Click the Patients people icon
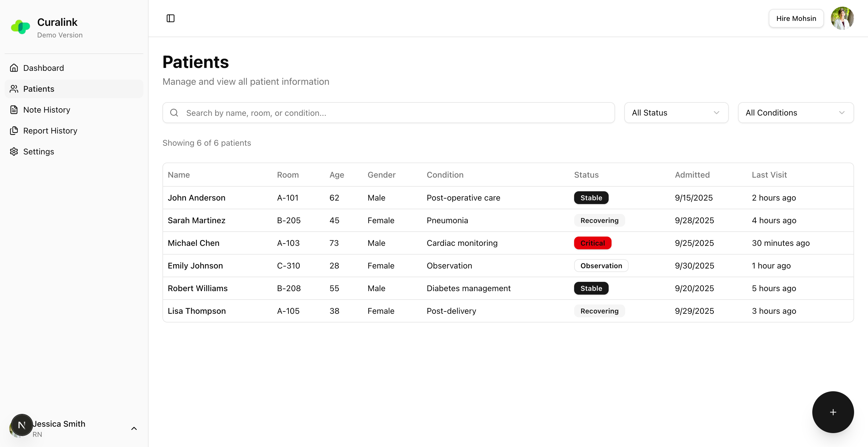868x447 pixels. (14, 89)
